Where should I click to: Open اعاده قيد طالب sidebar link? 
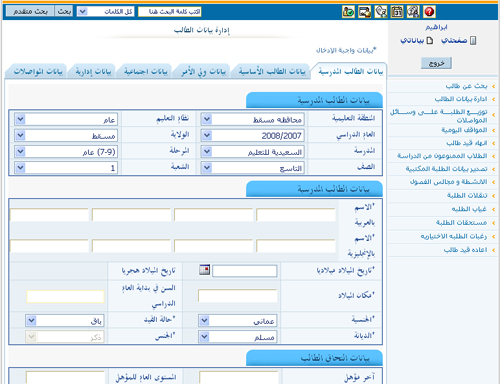pyautogui.click(x=465, y=250)
